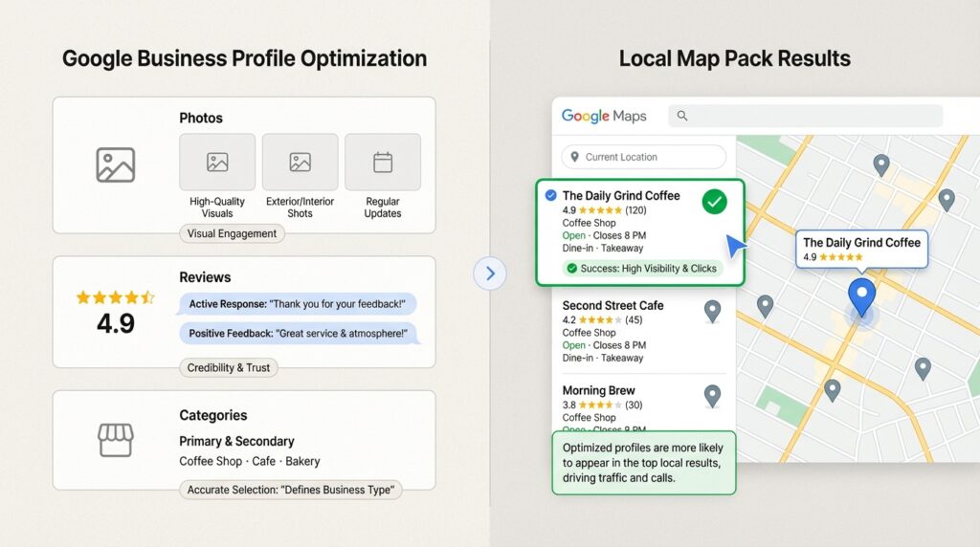Open the Second Street Cafe listing
Screen dimensions: 980x547
click(x=612, y=305)
